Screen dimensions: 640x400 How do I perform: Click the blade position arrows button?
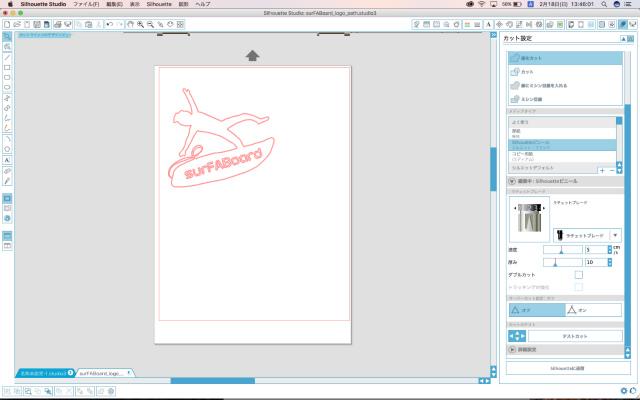pos(517,336)
